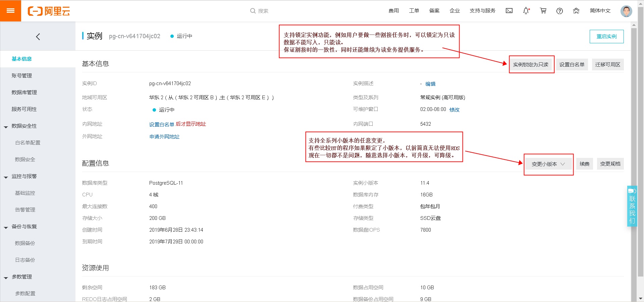Click the 申请外网地址 link
644x302 pixels.
164,137
